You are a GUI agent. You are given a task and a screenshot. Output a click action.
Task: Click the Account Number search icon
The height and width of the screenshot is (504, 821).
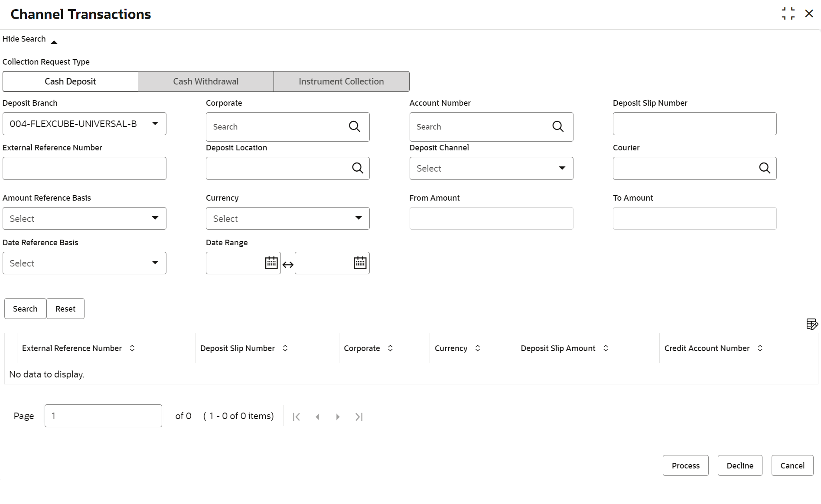(x=558, y=127)
